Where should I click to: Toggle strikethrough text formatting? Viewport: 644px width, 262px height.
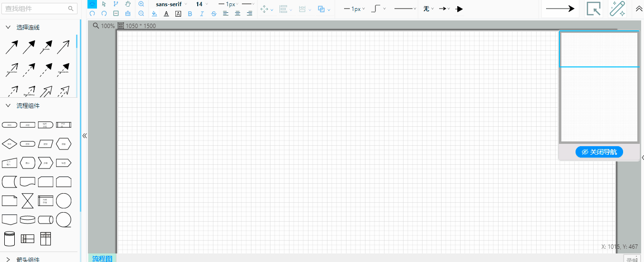214,14
